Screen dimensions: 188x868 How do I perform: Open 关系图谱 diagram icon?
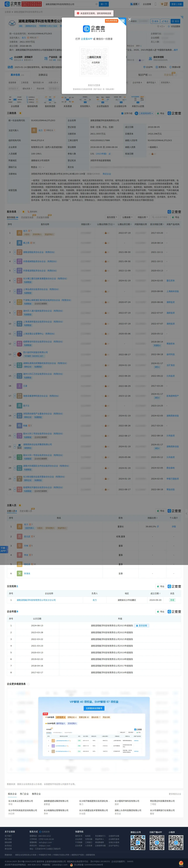tap(68, 101)
